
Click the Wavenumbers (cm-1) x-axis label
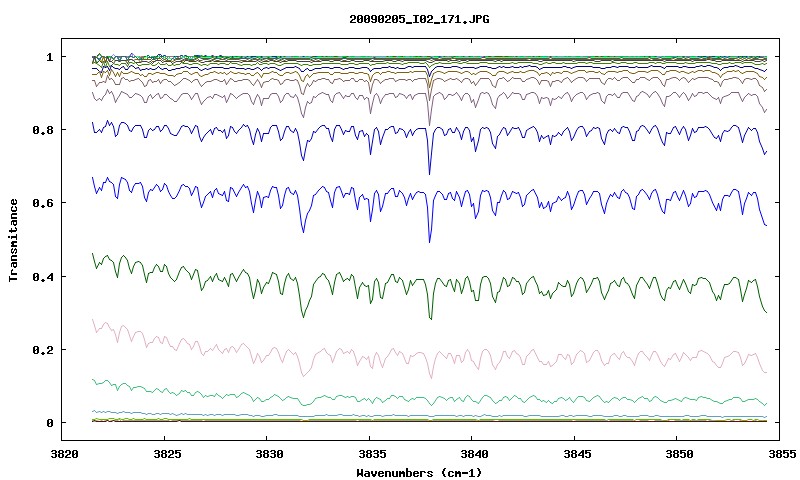coord(418,473)
